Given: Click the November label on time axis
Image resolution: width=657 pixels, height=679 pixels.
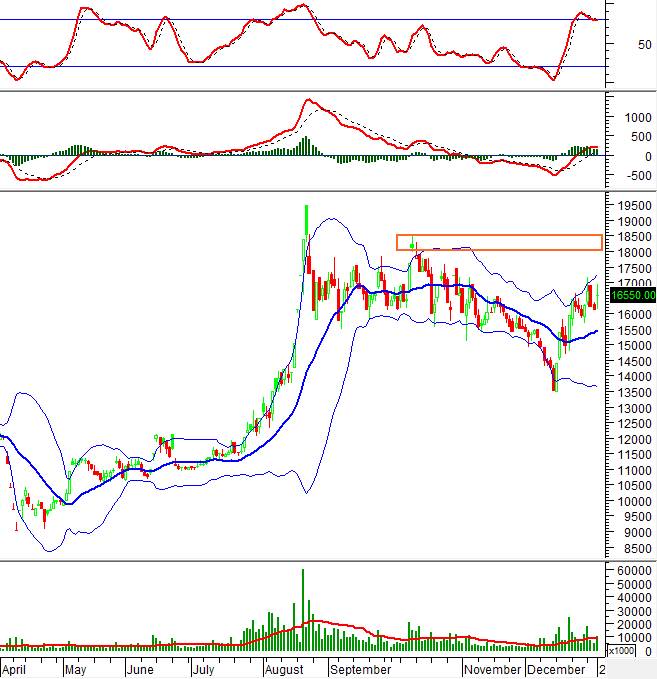Looking at the screenshot, I should 493,669.
